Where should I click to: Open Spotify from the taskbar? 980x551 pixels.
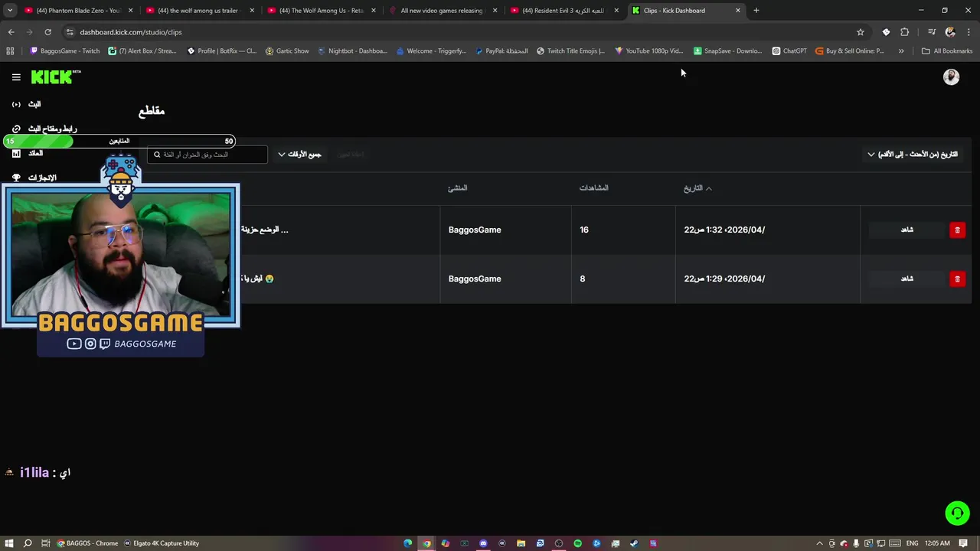[x=577, y=543]
